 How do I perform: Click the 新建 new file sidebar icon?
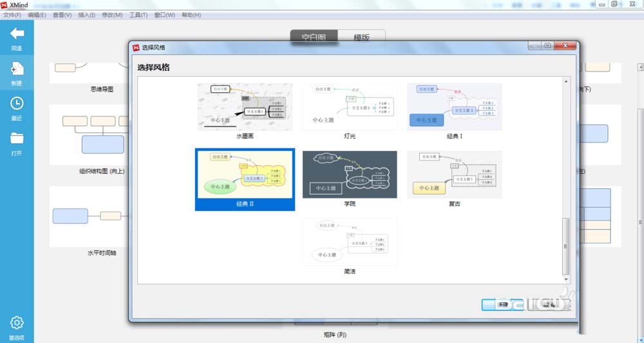pyautogui.click(x=17, y=69)
